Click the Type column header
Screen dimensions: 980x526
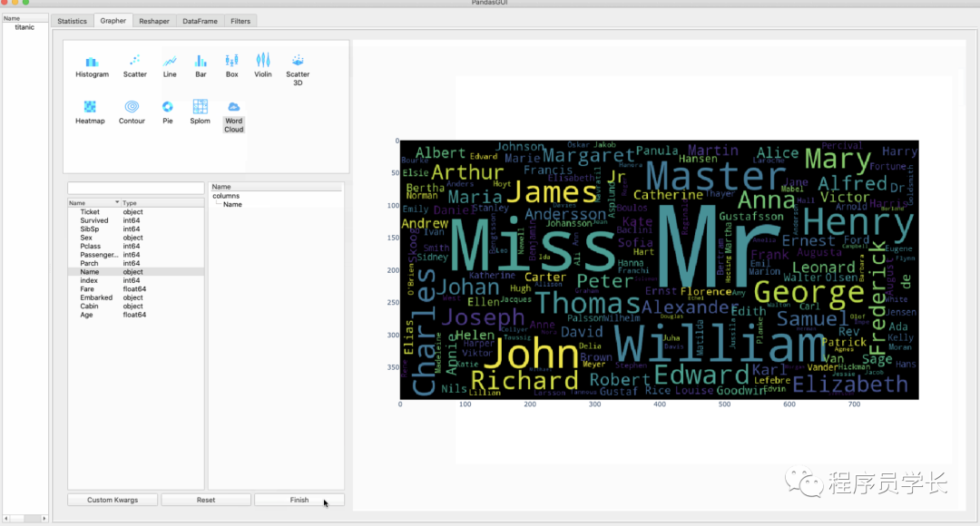tap(162, 203)
